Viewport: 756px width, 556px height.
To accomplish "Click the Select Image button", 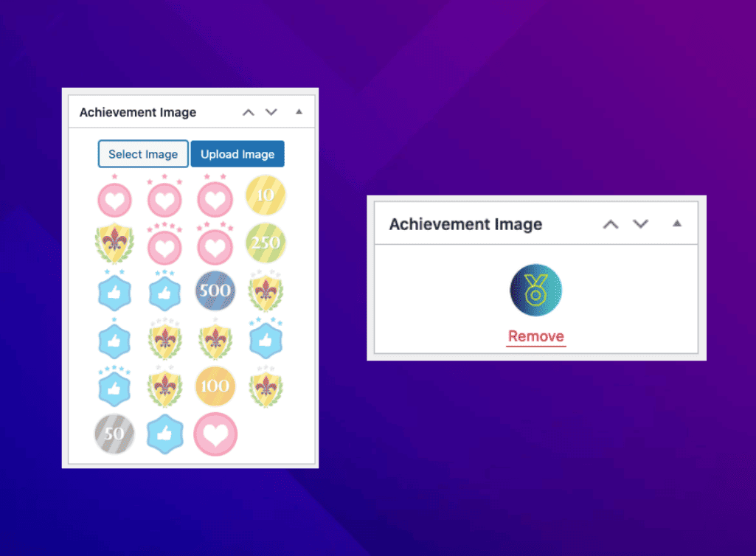I will click(143, 154).
